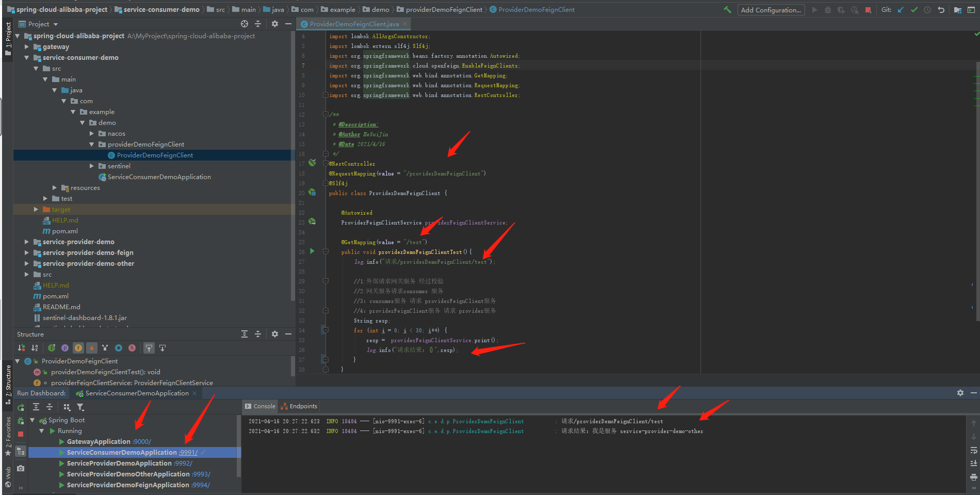
Task: Click the Git Commit checkmark icon
Action: click(x=914, y=10)
